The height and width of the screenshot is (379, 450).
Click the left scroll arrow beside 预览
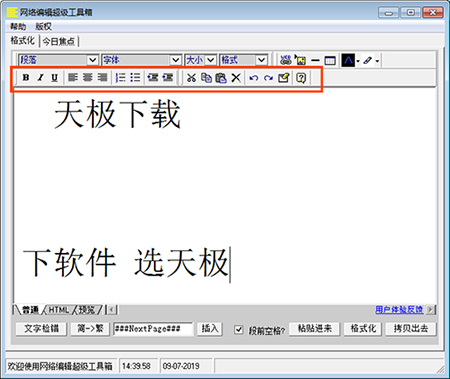(x=111, y=310)
